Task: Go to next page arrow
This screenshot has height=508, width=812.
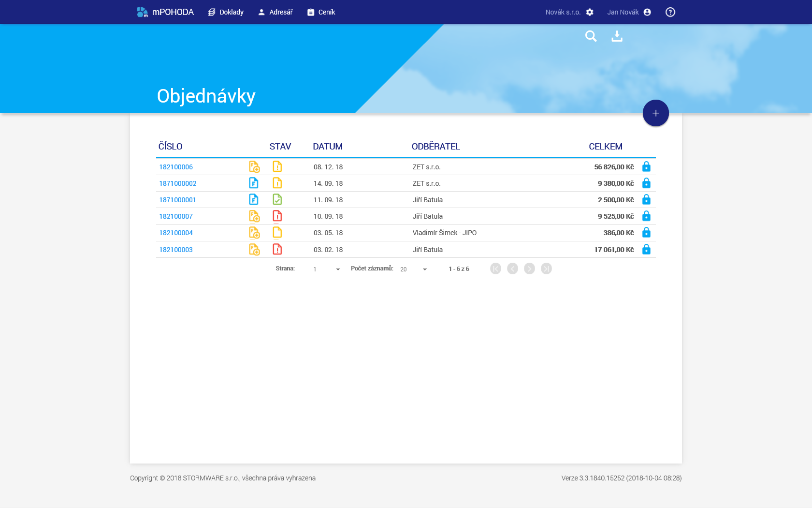Action: tap(529, 269)
